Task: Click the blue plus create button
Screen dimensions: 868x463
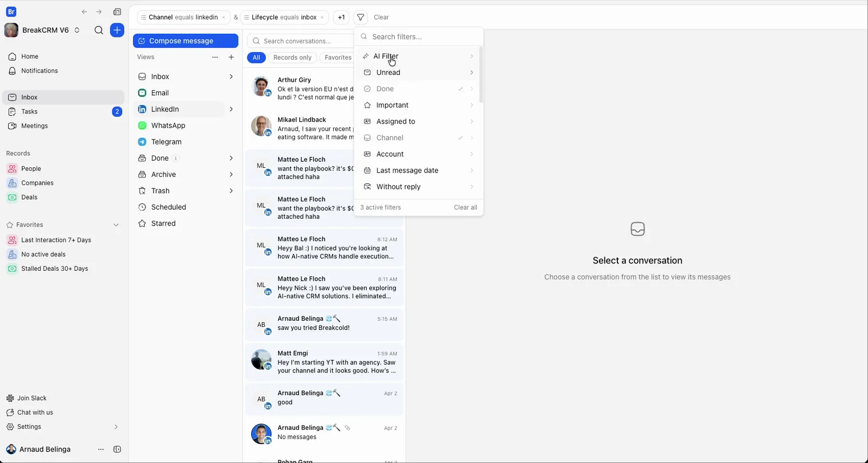Action: 117,30
